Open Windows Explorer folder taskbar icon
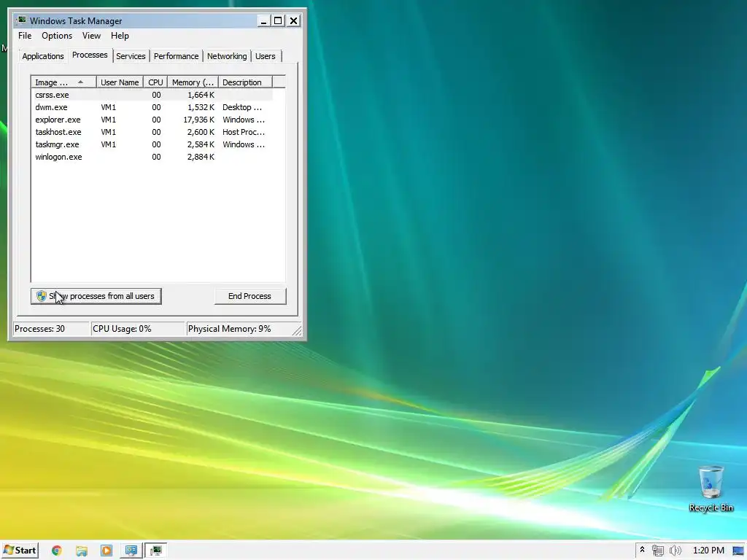Image resolution: width=747 pixels, height=560 pixels. [82, 551]
